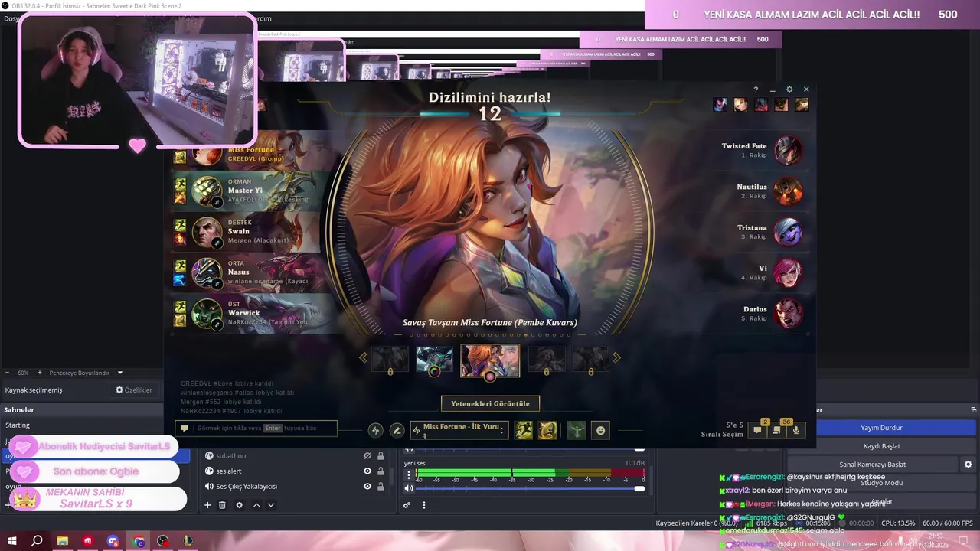This screenshot has height=551, width=980.
Task: Select the Darius enemy portrait
Action: tap(788, 314)
